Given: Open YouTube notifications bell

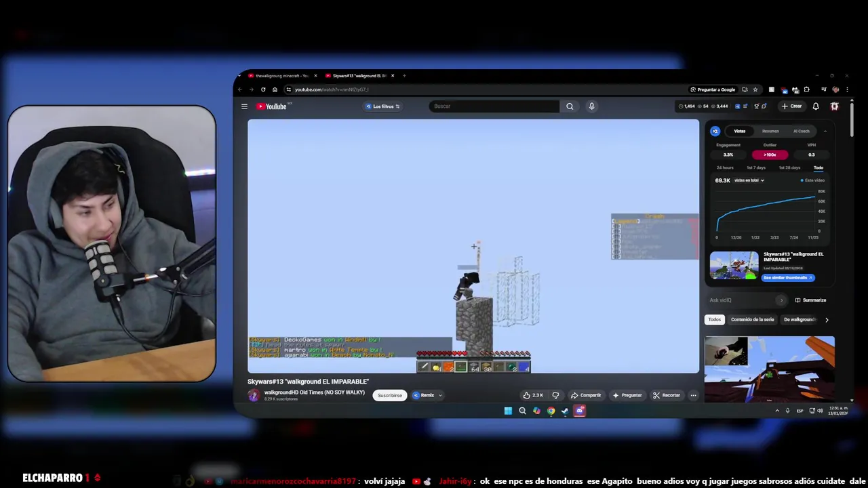Looking at the screenshot, I should 816,106.
